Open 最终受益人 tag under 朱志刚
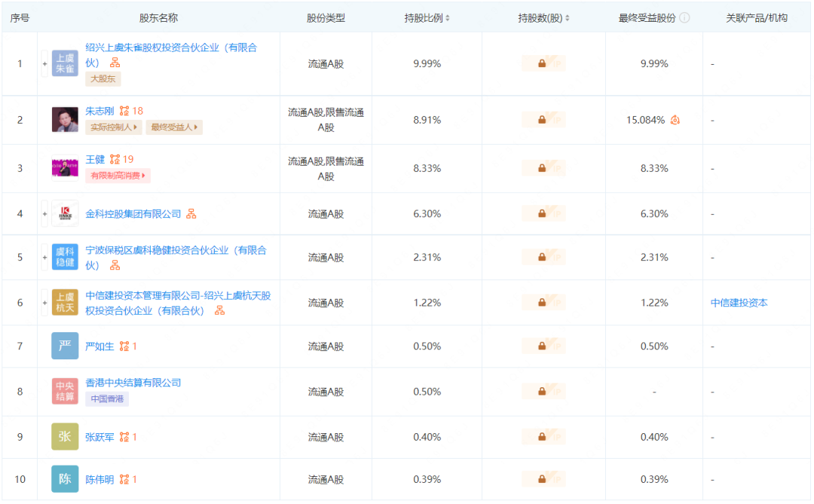 (x=174, y=127)
